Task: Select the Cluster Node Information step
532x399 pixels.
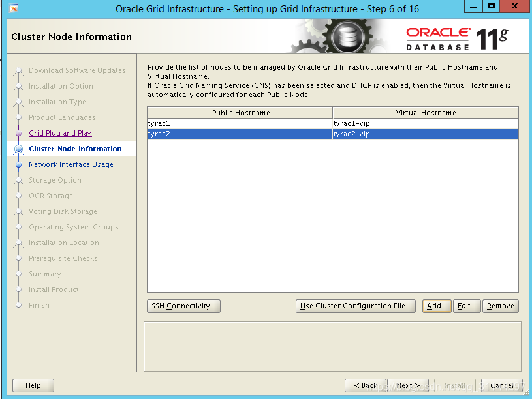Action: click(x=75, y=149)
